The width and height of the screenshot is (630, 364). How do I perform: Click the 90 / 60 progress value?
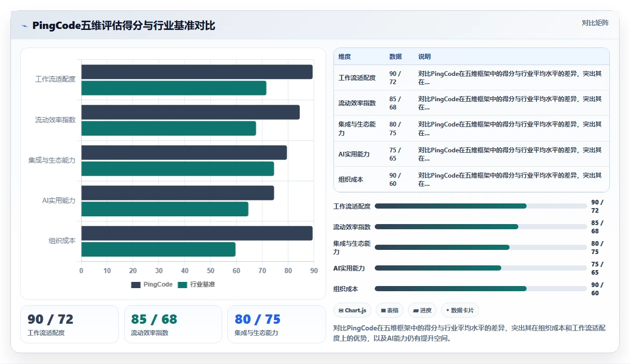tap(597, 289)
